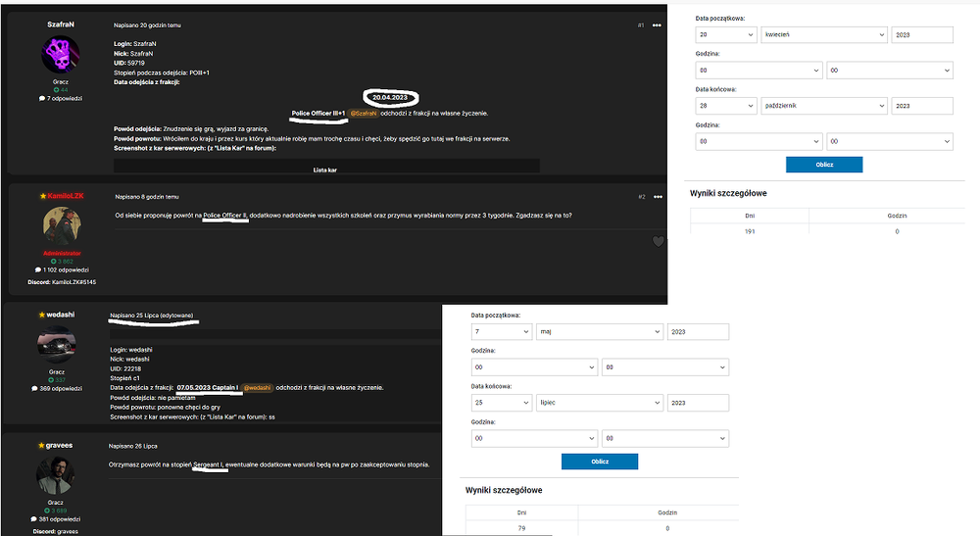Viewport: 980px width, 536px height.
Task: Open gravees' profile avatar
Action: tap(55, 476)
